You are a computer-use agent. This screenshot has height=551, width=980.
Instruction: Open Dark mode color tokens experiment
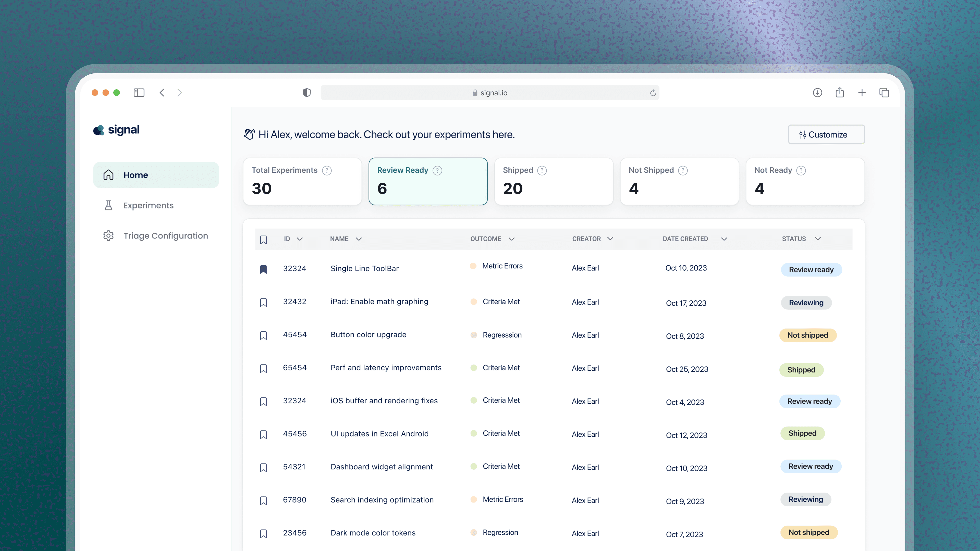[373, 533]
